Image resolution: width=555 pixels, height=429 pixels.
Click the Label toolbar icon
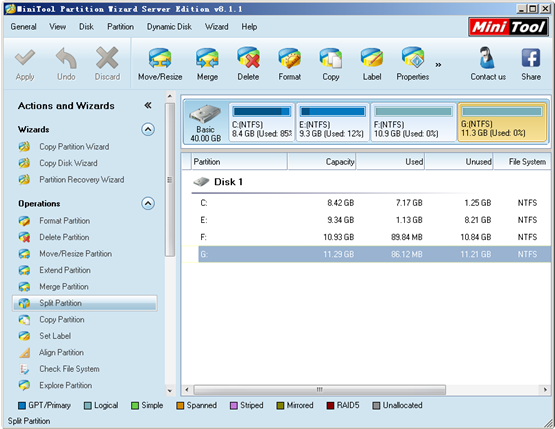point(372,58)
